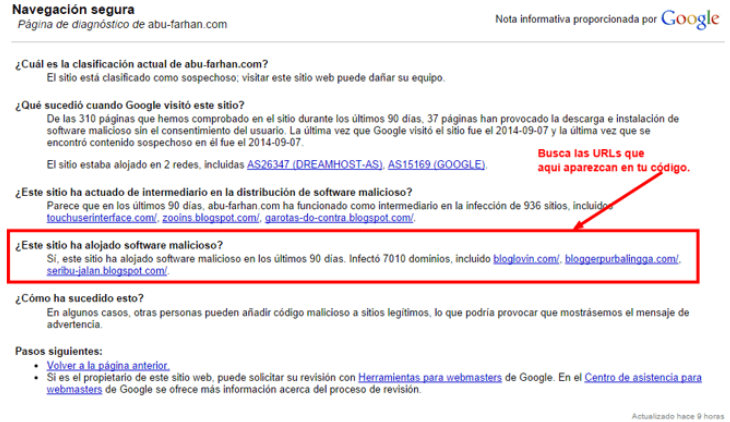
Task: Click 'Página de diagnóstico de abu-farhan.com' subtitle
Action: pyautogui.click(x=122, y=24)
